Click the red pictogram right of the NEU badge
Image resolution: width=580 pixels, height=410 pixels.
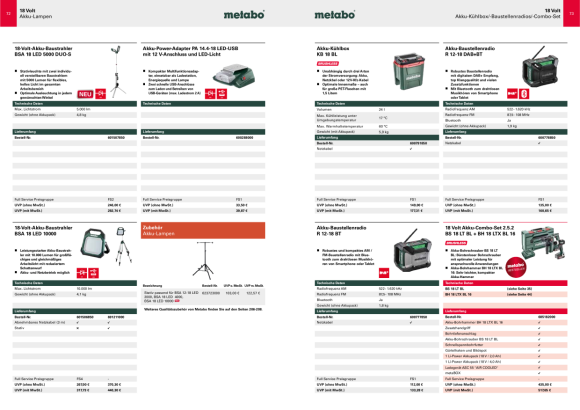pos(101,94)
